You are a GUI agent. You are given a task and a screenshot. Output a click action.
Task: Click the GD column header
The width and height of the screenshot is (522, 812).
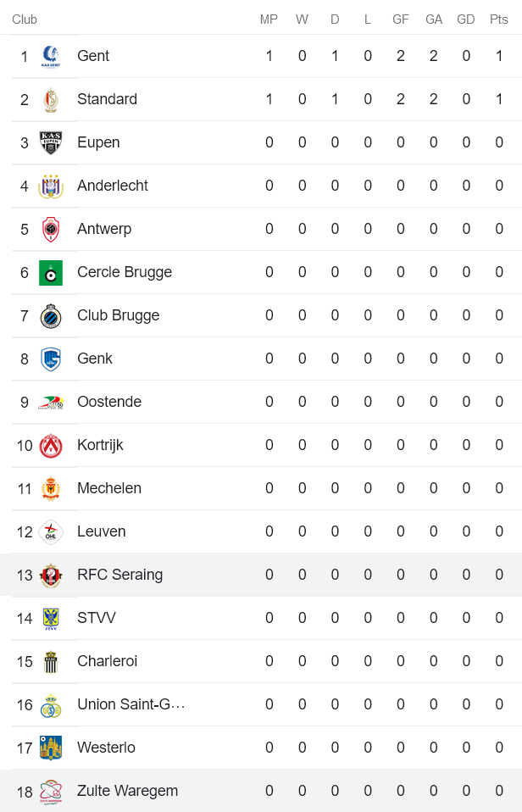click(x=465, y=19)
